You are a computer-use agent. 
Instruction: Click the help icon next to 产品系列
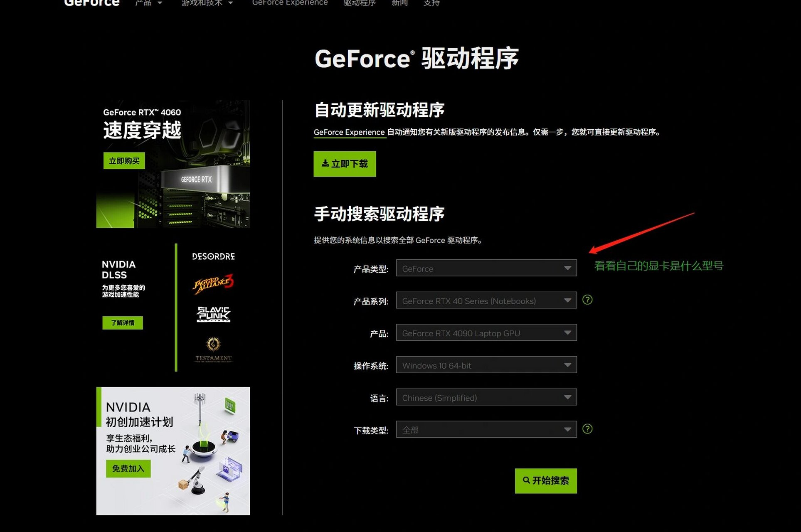coord(587,300)
